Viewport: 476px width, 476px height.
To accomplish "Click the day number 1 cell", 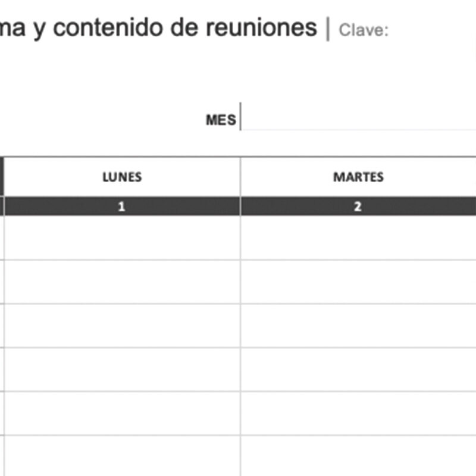I will point(122,206).
